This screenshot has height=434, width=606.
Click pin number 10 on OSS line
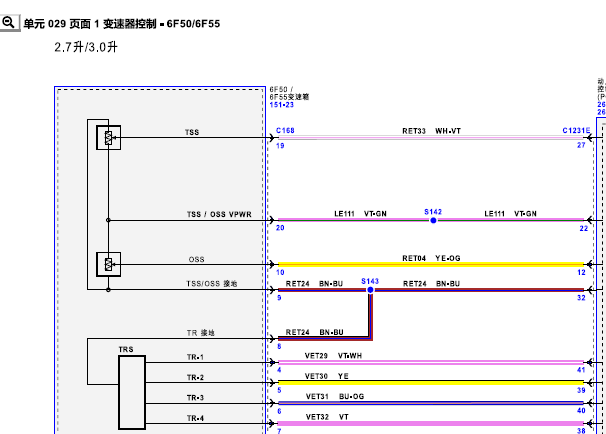[x=280, y=272]
